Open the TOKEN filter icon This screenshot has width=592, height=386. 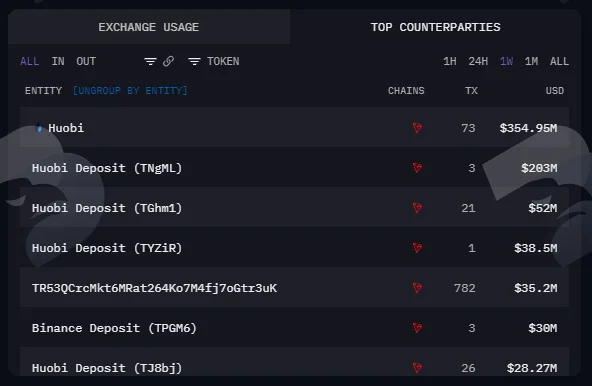[x=194, y=61]
